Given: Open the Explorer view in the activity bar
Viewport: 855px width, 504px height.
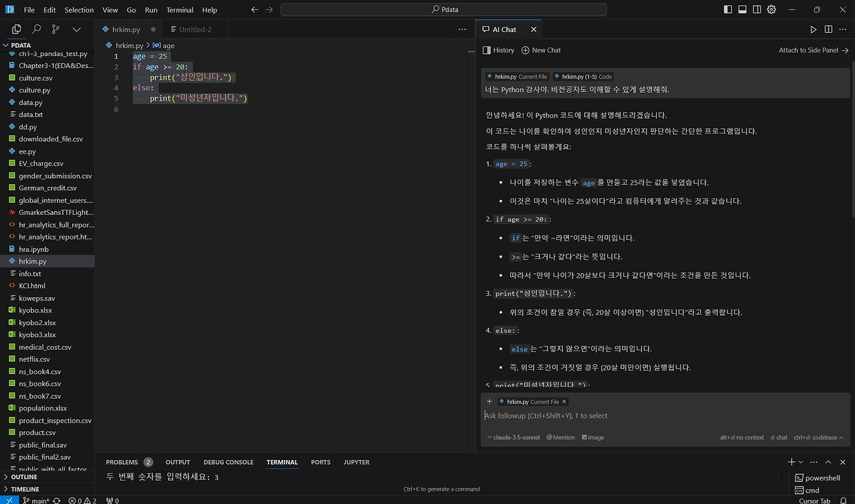Looking at the screenshot, I should click(x=17, y=29).
